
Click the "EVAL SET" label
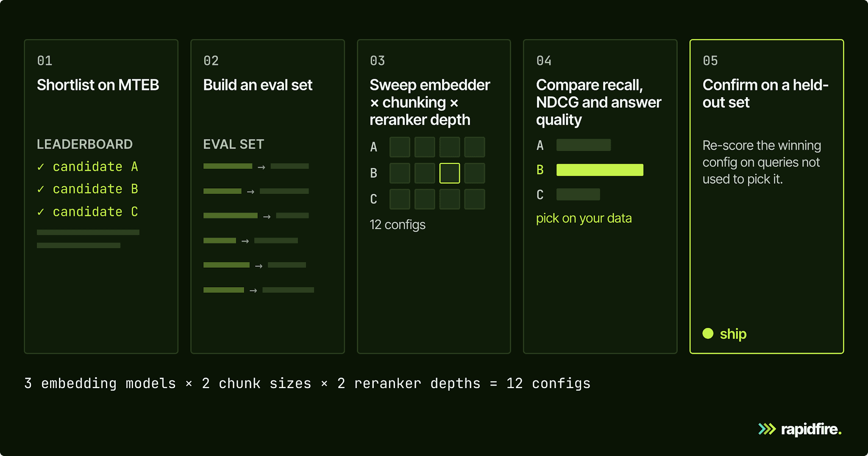(234, 144)
